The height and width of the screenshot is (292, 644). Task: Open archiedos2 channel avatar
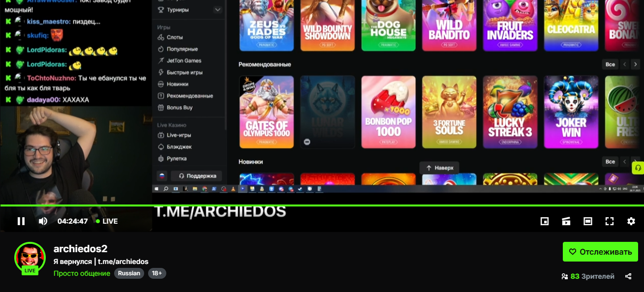30,257
